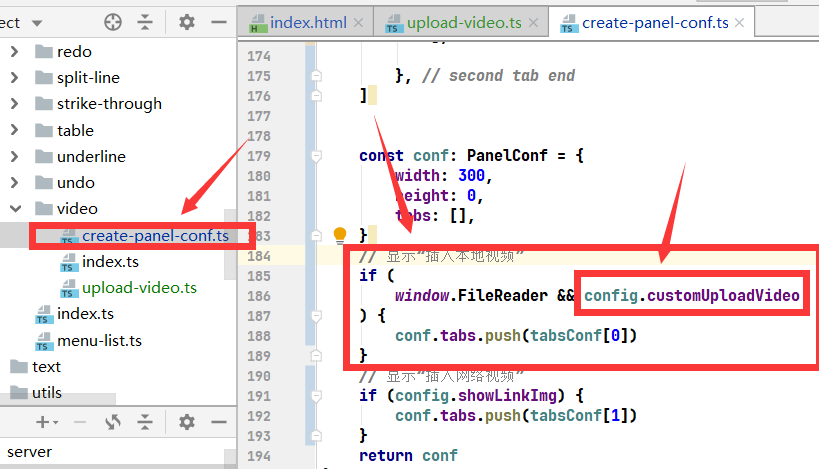This screenshot has width=819, height=469.
Task: Select create-panel-conf.ts editor tab
Action: 655,22
